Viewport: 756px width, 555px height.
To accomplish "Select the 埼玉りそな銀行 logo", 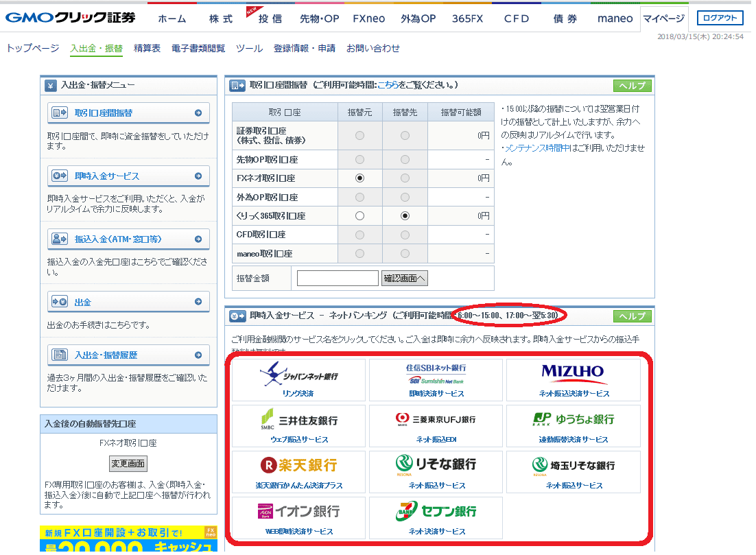I will point(574,465).
